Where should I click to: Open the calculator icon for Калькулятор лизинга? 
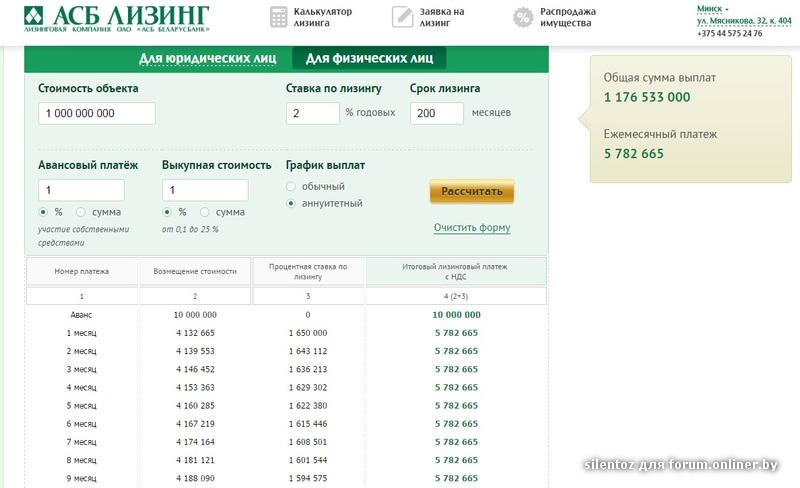pyautogui.click(x=279, y=17)
